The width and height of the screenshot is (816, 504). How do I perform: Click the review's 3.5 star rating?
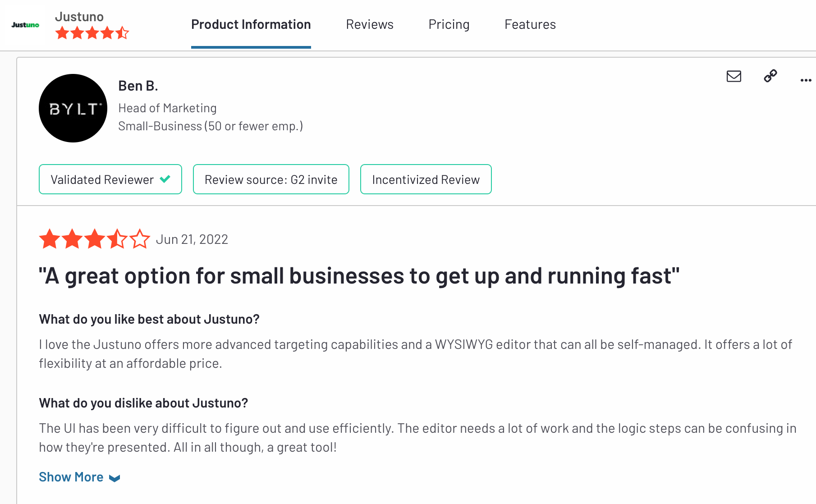(x=94, y=239)
